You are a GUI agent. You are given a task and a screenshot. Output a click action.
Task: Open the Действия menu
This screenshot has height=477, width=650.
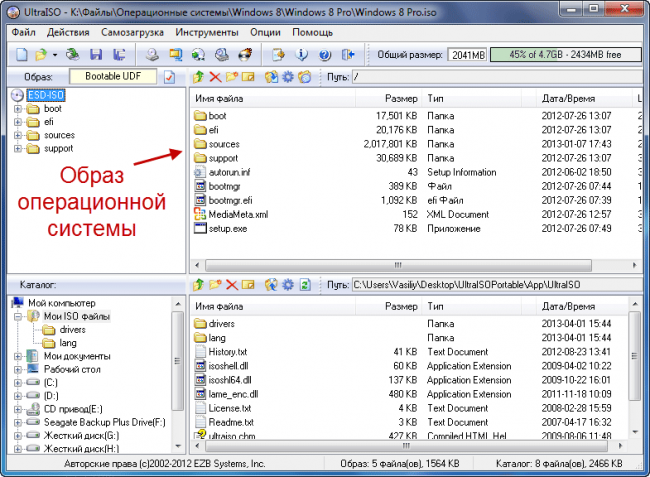(68, 32)
